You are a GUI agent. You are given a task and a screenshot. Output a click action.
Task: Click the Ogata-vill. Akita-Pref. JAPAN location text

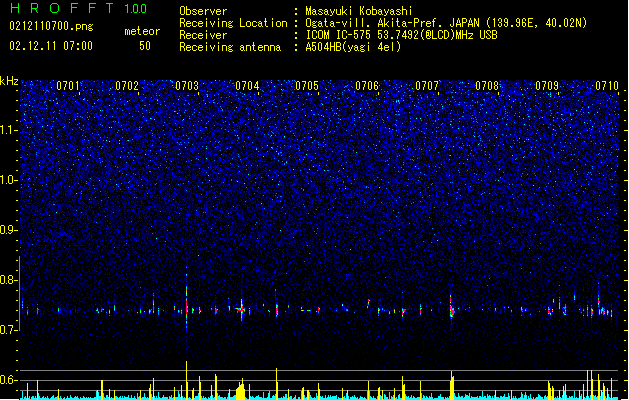click(x=446, y=23)
